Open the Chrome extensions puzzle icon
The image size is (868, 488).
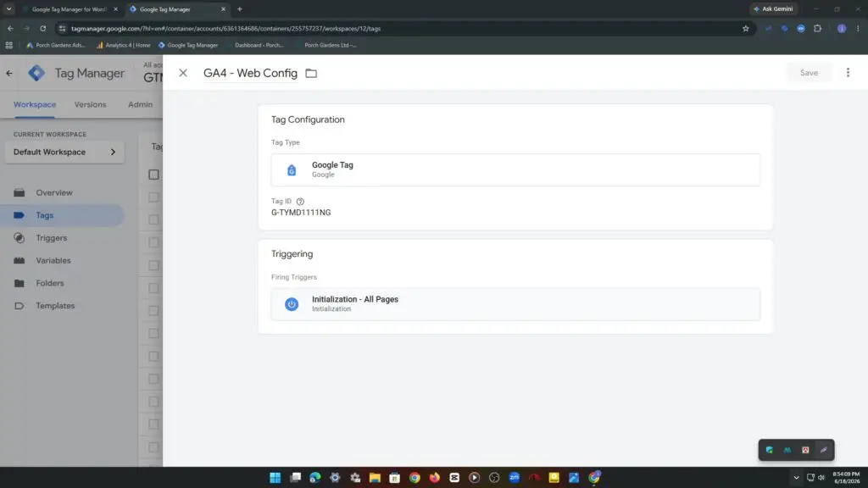(x=818, y=29)
